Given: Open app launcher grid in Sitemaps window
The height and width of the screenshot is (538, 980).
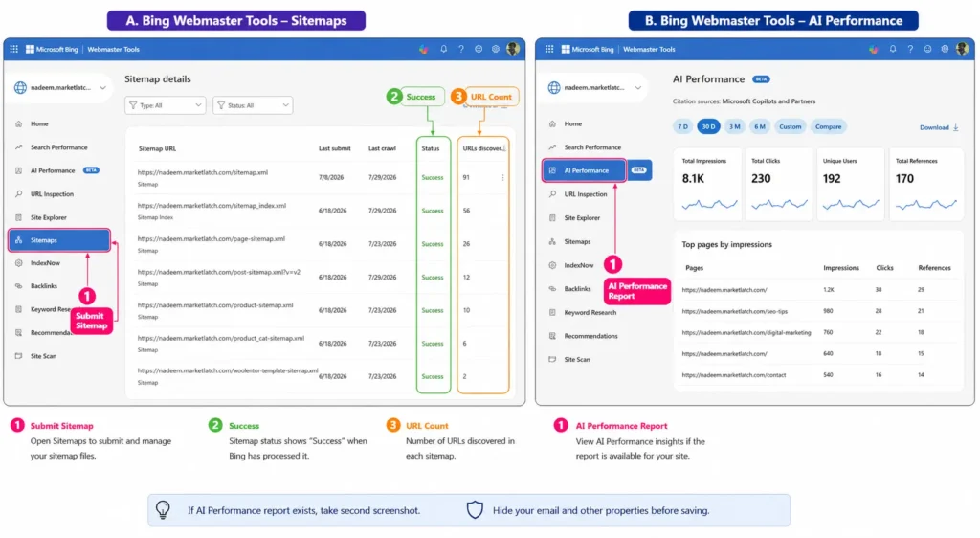Looking at the screenshot, I should coord(13,49).
